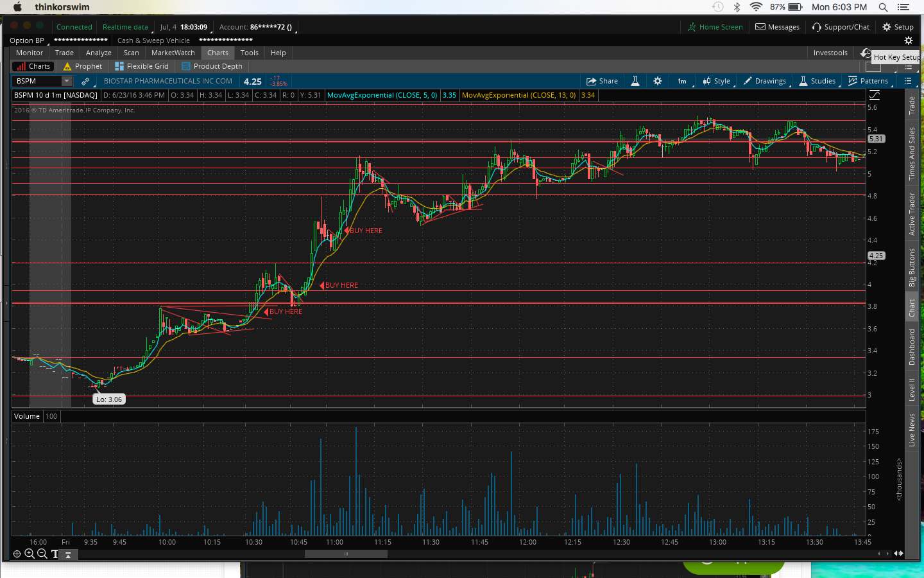
Task: Click the Spotlight search icon in menu bar
Action: 883,7
